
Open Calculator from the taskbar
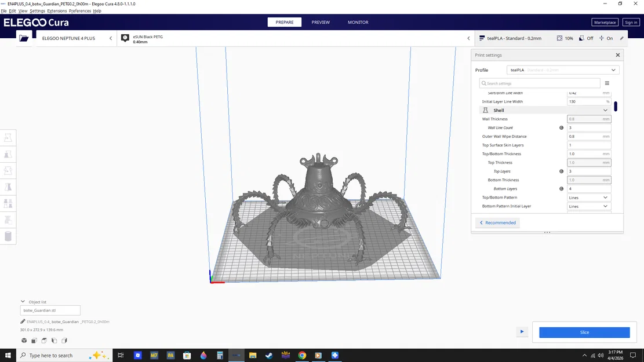220,356
